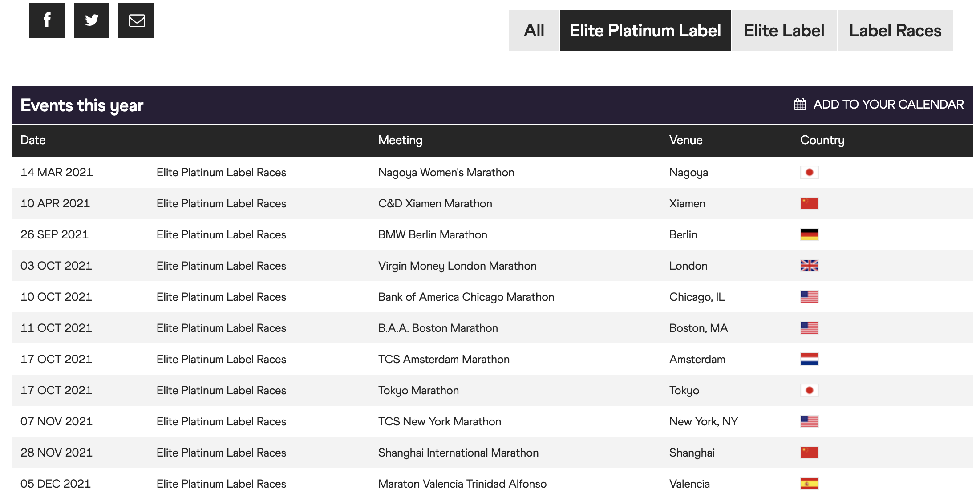Click Spanish flag in Valencia row

click(x=809, y=484)
